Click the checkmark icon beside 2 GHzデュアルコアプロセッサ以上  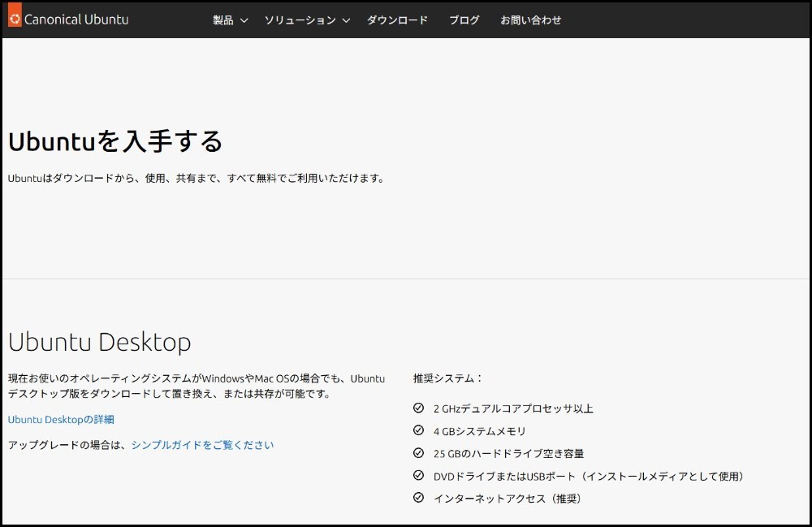(418, 408)
